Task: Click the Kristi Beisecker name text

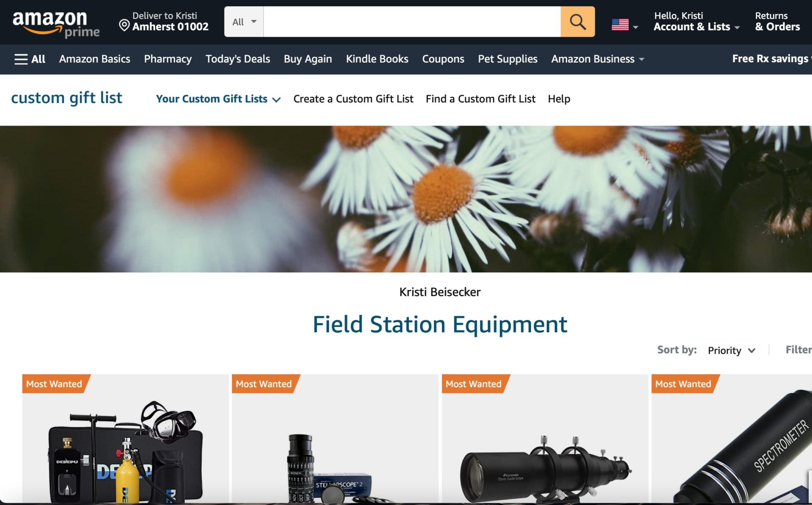Action: coord(440,292)
